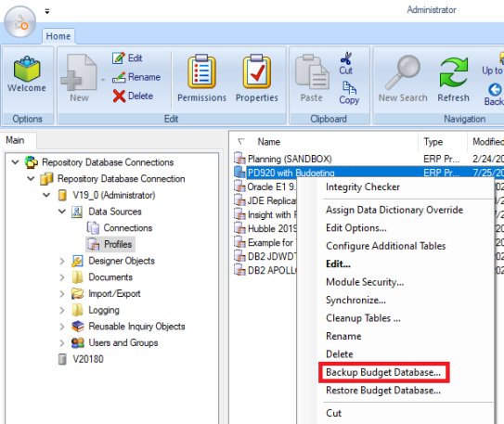Image resolution: width=504 pixels, height=424 pixels.
Task: Open the New button dropdown arrow
Action: [x=103, y=80]
